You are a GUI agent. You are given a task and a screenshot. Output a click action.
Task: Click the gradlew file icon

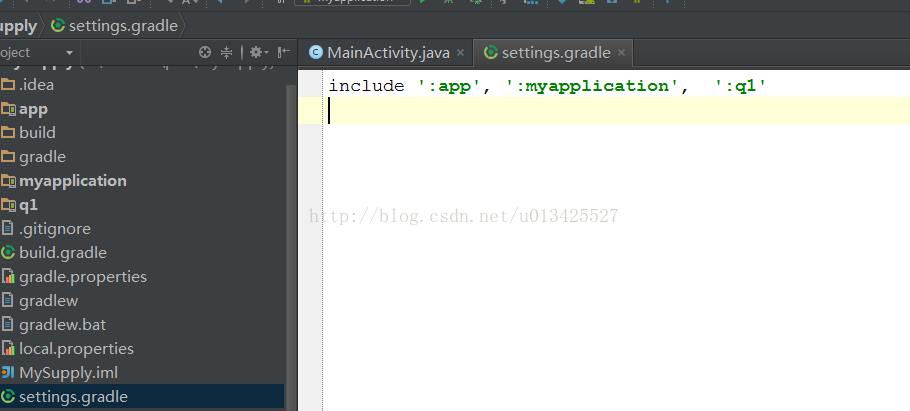(8, 301)
